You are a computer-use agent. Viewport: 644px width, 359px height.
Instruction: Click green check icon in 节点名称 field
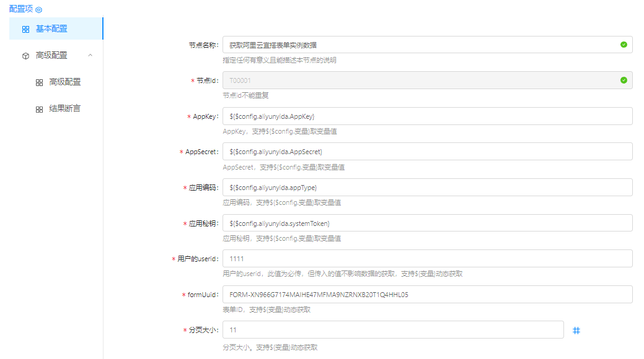point(623,45)
